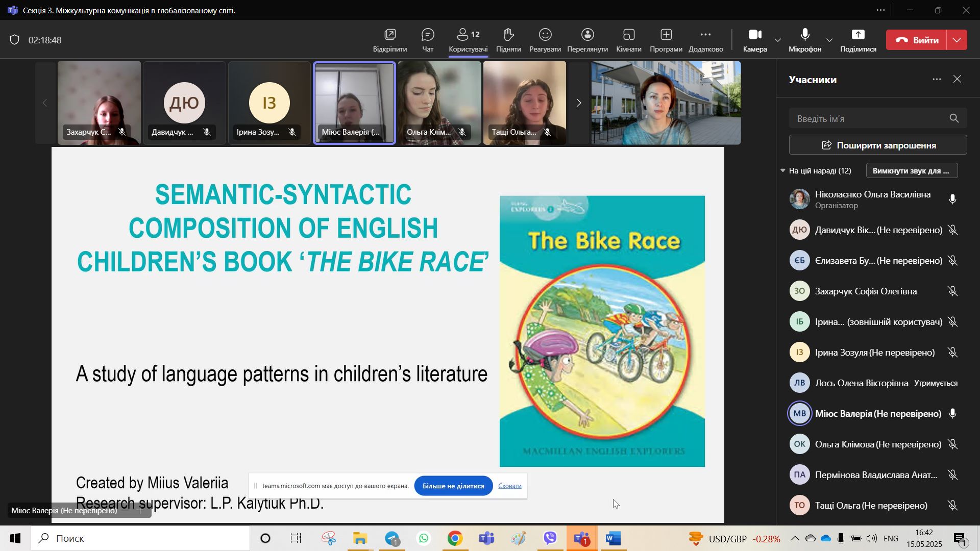Open Google Chrome from the taskbar
980x551 pixels.
coord(455,539)
